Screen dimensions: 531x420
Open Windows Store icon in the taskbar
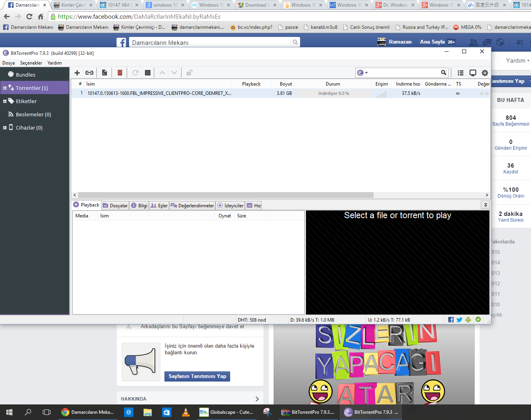tap(167, 412)
